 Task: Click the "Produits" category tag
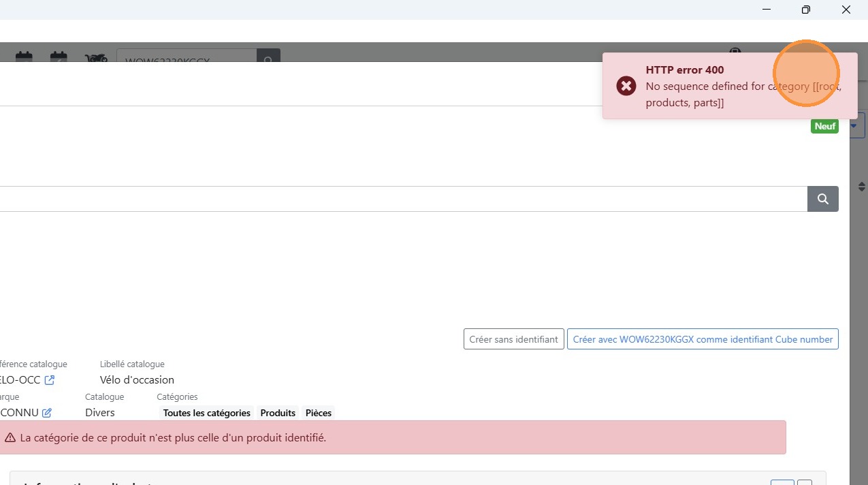click(x=278, y=413)
